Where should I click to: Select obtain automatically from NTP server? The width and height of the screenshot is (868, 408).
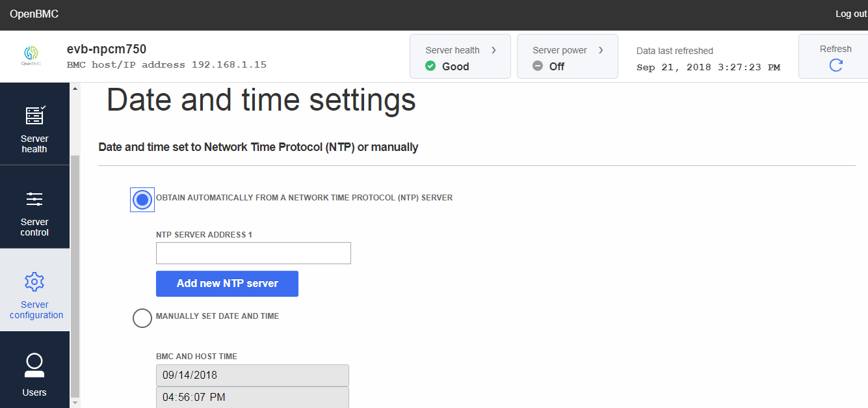coord(142,200)
